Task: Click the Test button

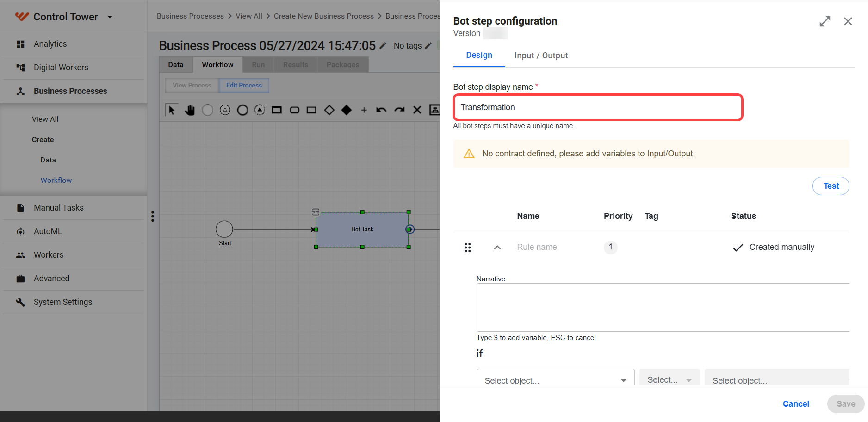Action: click(x=831, y=186)
